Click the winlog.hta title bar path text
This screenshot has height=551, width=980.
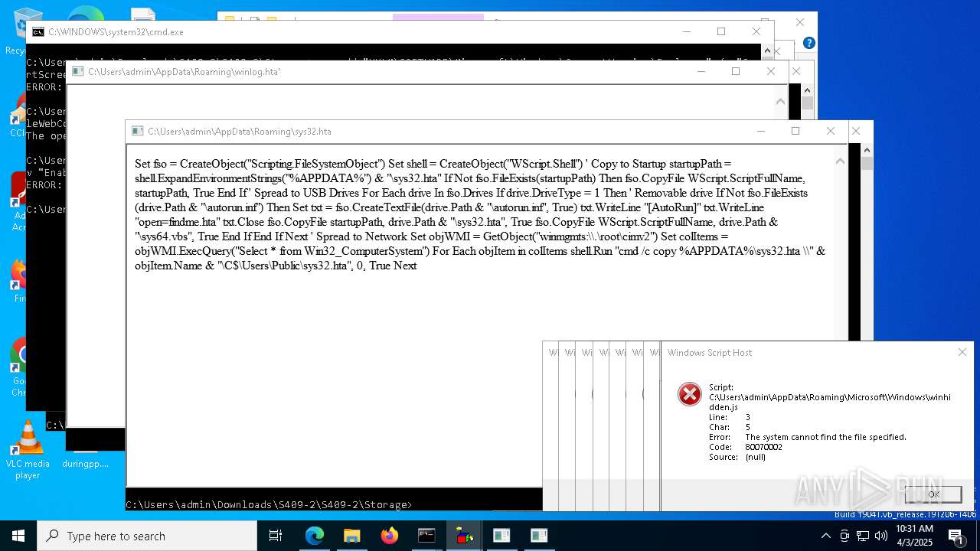[184, 72]
